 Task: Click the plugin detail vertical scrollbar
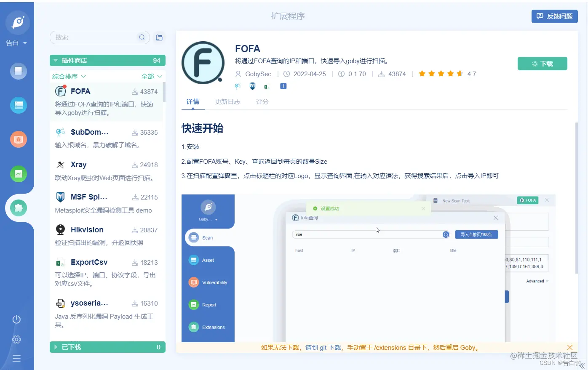coord(577,197)
